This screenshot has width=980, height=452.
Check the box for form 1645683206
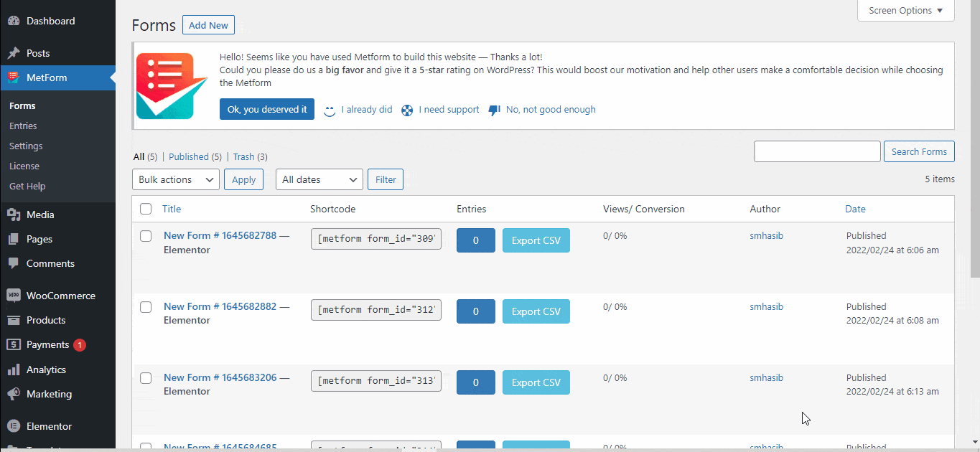tap(146, 377)
